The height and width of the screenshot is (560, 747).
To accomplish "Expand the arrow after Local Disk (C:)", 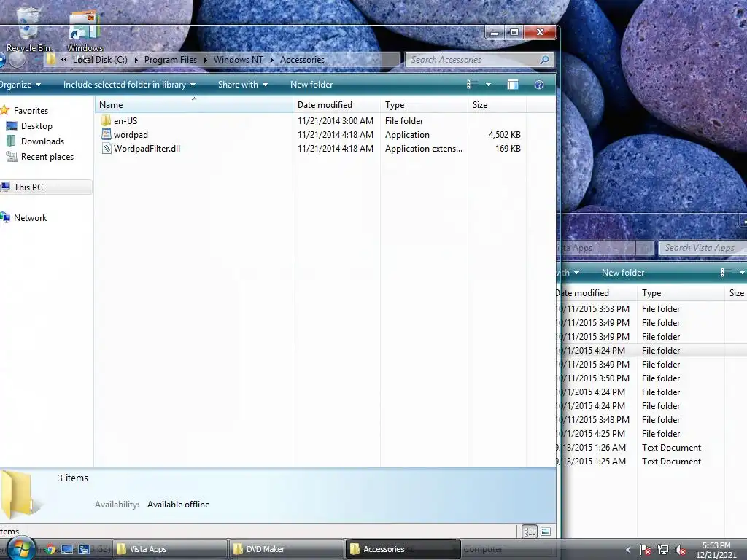I will point(136,60).
